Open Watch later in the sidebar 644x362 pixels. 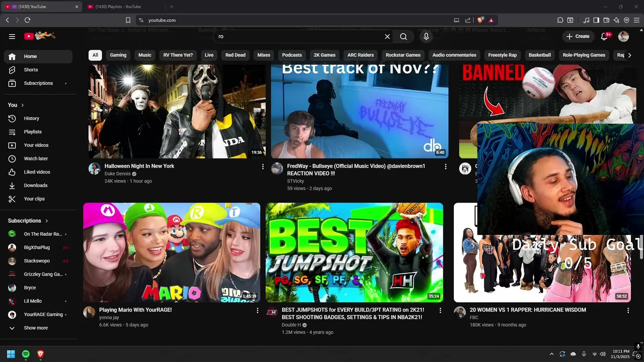(x=38, y=158)
